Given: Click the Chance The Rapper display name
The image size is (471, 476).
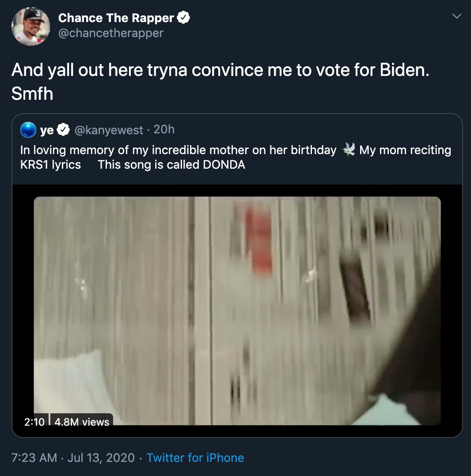Looking at the screenshot, I should coord(116,18).
